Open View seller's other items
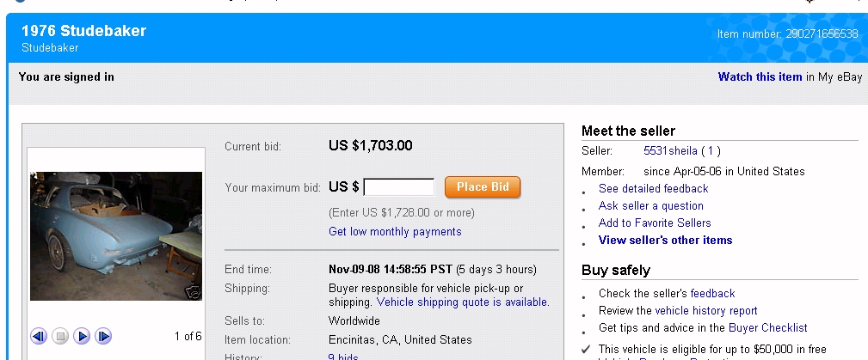 pos(665,241)
